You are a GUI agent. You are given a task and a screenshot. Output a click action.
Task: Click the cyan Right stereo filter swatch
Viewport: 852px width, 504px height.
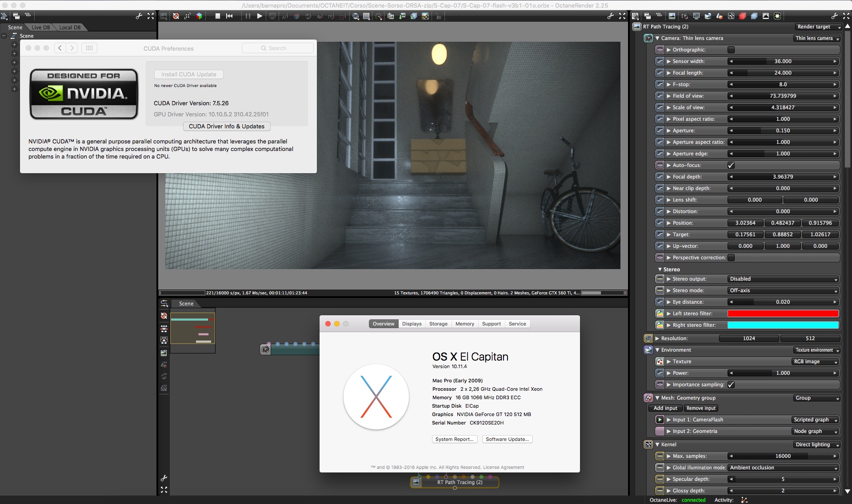783,325
